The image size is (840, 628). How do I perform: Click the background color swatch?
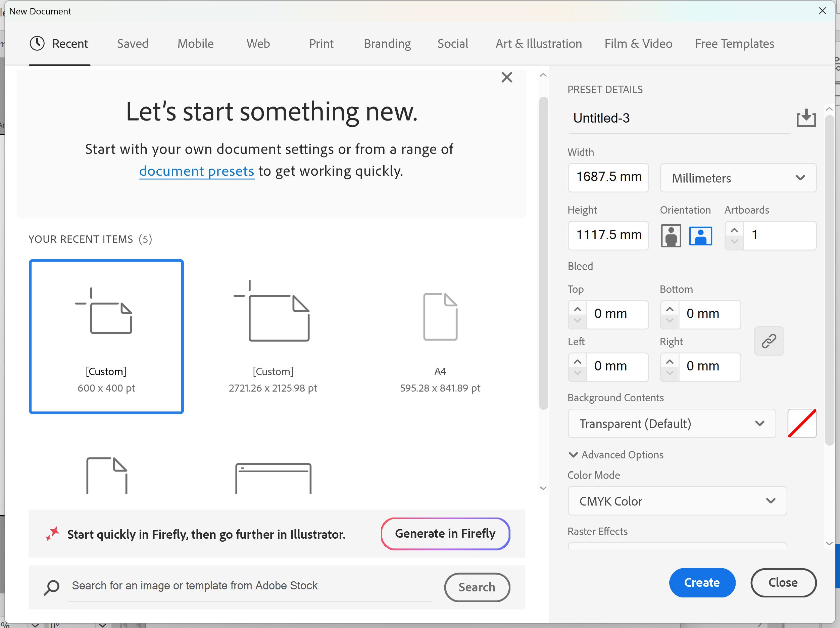(x=802, y=423)
